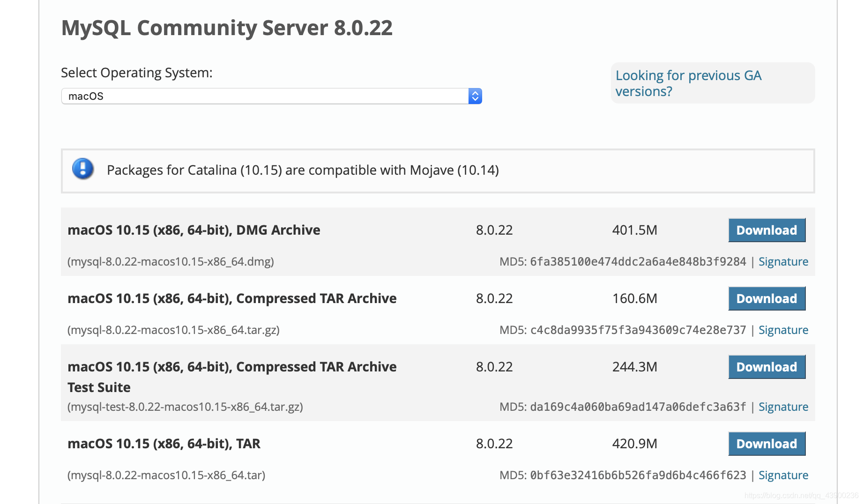This screenshot has height=504, width=863.
Task: Open the Looking for previous GA versions link
Action: [688, 83]
